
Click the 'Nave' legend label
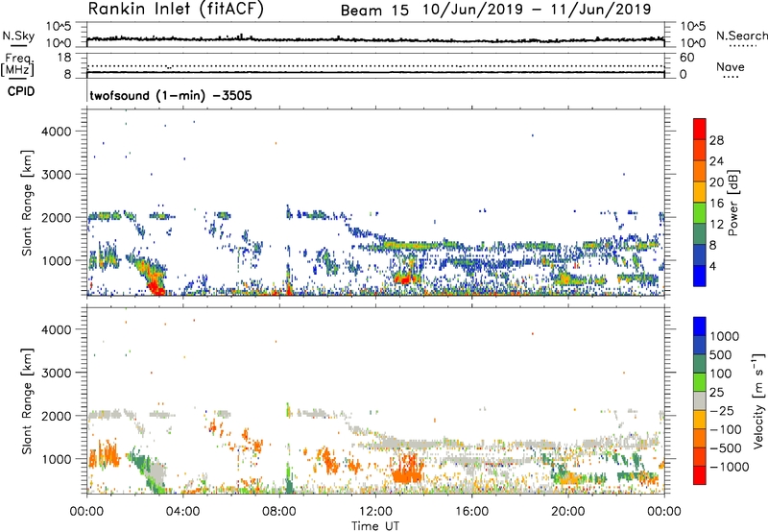click(730, 66)
